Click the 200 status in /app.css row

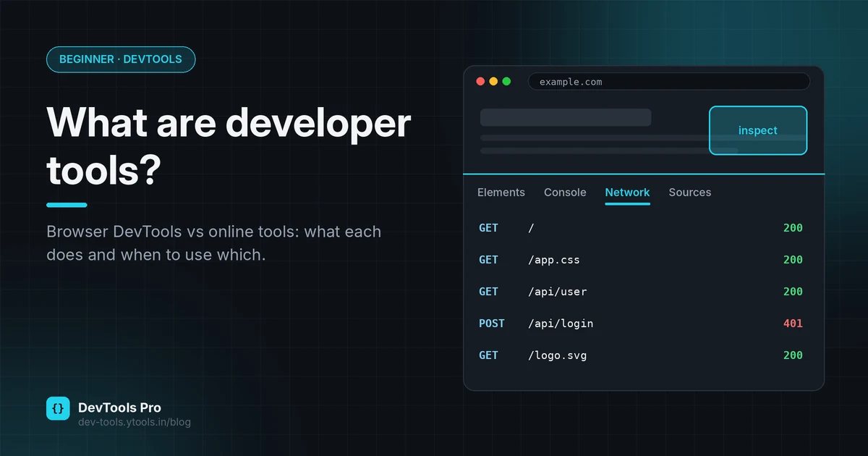793,260
